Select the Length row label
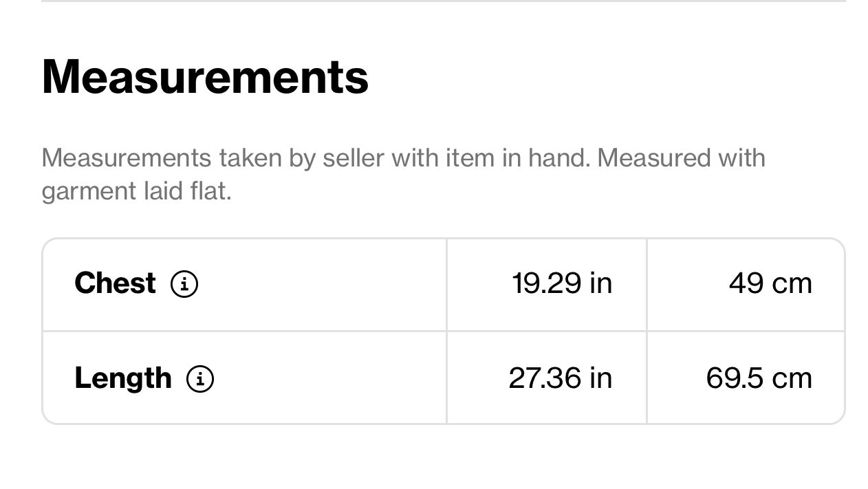 point(123,378)
